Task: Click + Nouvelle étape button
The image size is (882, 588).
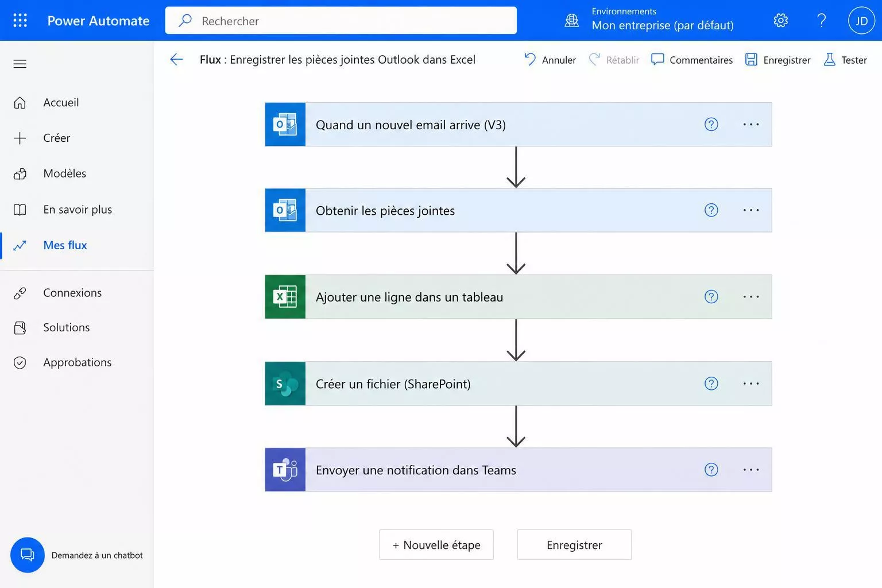Action: point(436,545)
